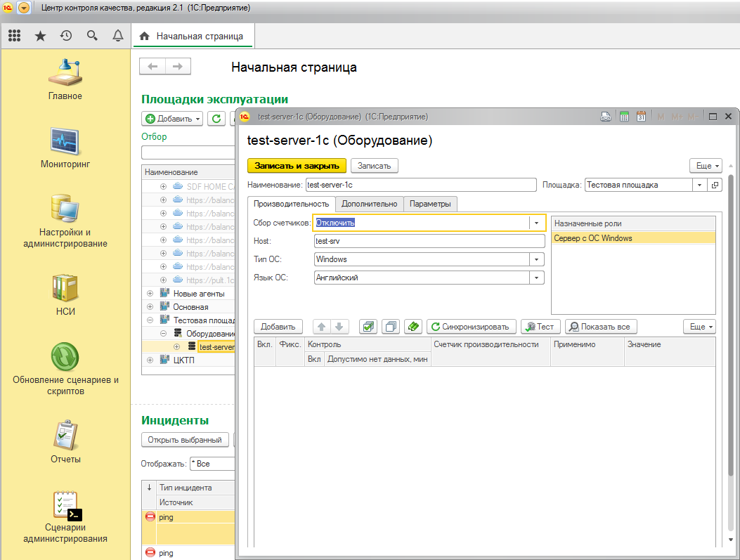Expand the ЦКТП tree node

click(x=150, y=360)
